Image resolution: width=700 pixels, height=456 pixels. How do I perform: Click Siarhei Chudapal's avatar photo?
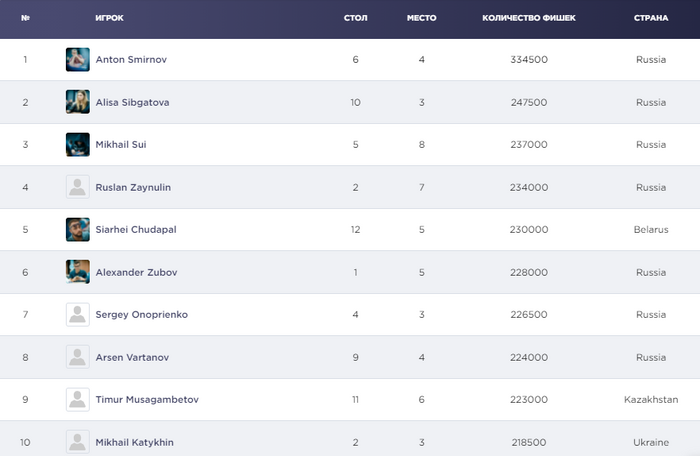[78, 229]
